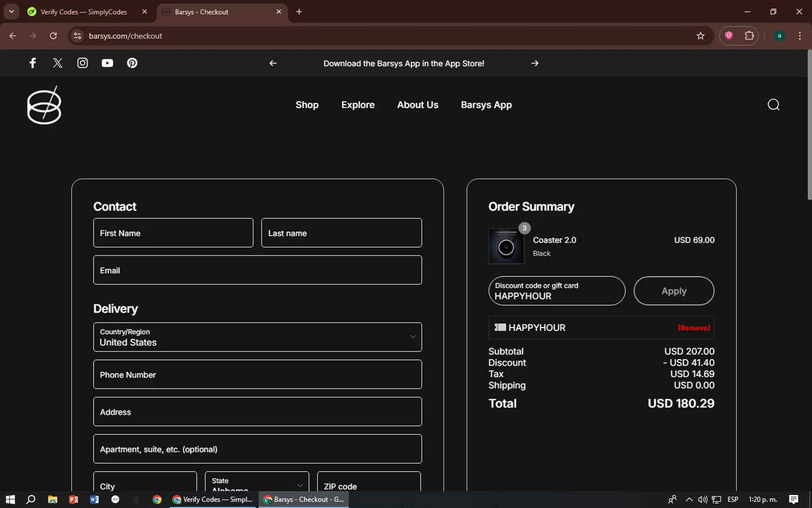The height and width of the screenshot is (508, 812).
Task: Go to About Us
Action: pyautogui.click(x=417, y=105)
